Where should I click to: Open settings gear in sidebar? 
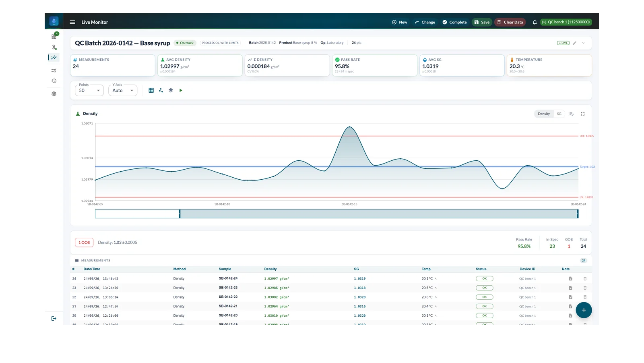click(54, 94)
